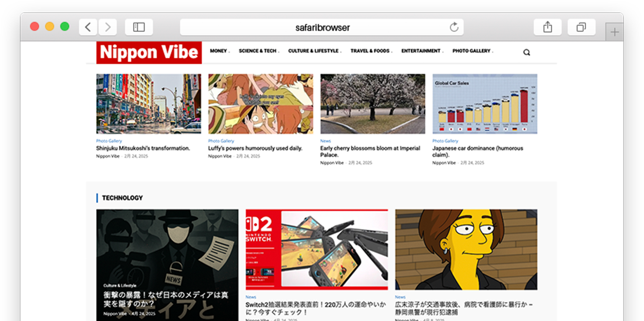Open the SCIENCE & TECH menu
This screenshot has width=644, height=321.
pos(257,51)
